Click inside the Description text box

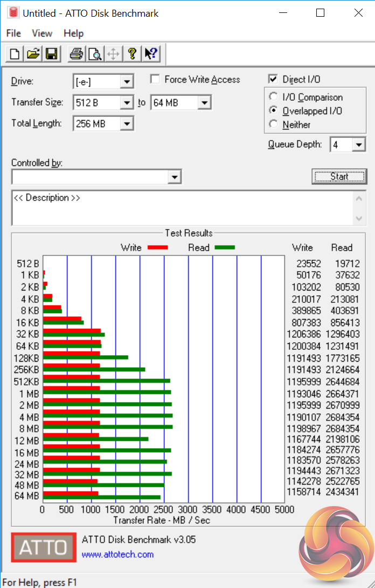[x=183, y=208]
